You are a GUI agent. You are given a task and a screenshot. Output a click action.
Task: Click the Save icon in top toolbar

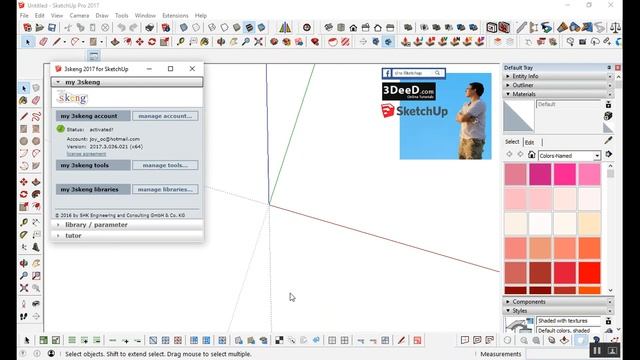click(x=52, y=28)
